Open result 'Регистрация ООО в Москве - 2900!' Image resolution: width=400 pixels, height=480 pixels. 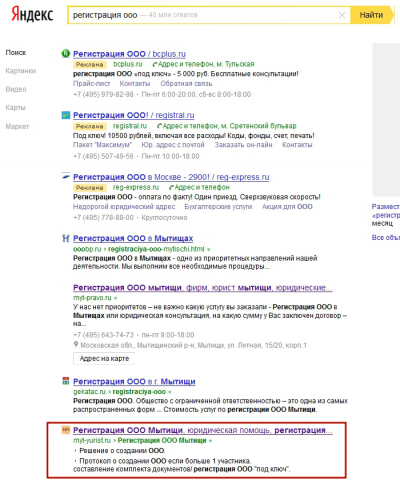pos(171,177)
